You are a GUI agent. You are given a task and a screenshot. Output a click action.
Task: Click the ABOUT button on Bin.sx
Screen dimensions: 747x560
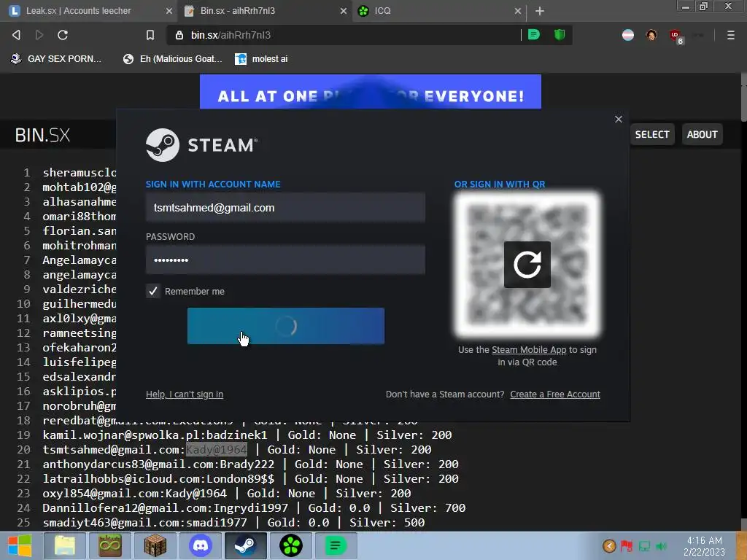[x=702, y=134]
